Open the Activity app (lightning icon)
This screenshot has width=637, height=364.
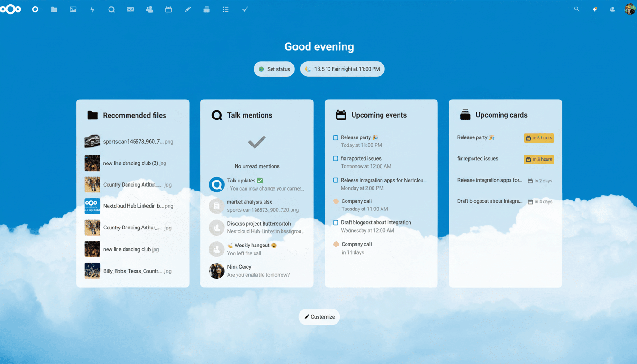(x=92, y=9)
